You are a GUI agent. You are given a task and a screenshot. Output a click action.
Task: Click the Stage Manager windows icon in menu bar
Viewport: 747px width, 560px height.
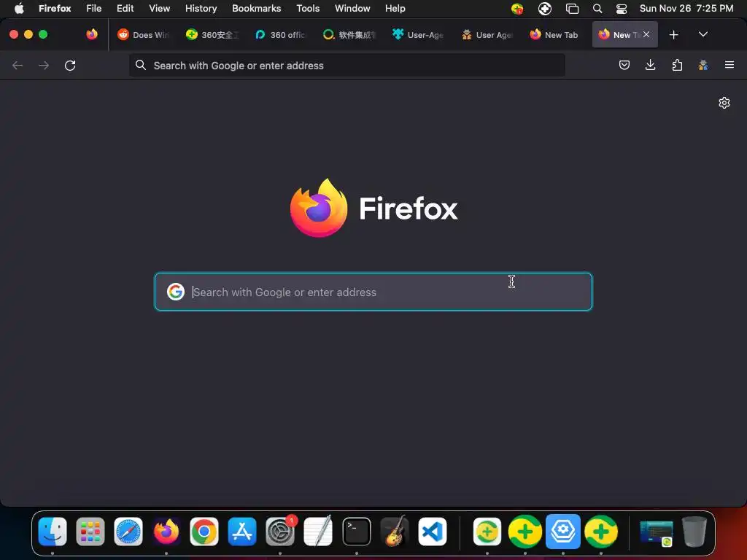pos(572,9)
